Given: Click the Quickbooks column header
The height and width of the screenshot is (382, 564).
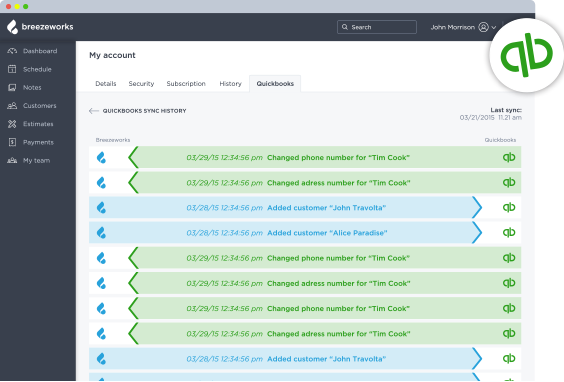Looking at the screenshot, I should (x=500, y=140).
